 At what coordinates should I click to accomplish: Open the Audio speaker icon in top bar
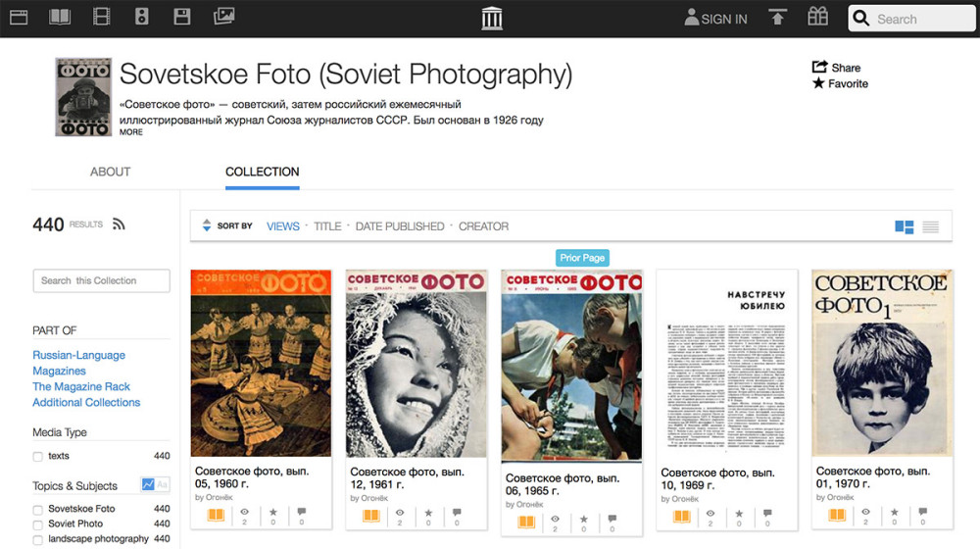(142, 17)
